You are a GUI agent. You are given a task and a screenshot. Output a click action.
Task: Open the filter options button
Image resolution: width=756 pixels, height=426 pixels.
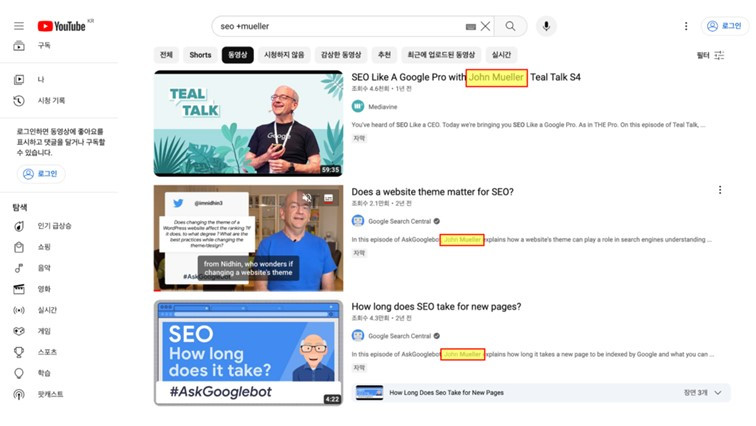click(711, 55)
